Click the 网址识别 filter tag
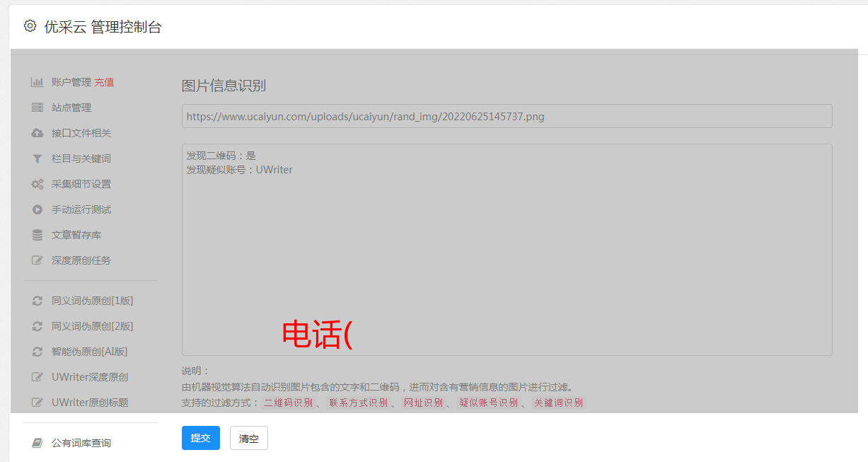The width and height of the screenshot is (868, 462). pyautogui.click(x=423, y=403)
